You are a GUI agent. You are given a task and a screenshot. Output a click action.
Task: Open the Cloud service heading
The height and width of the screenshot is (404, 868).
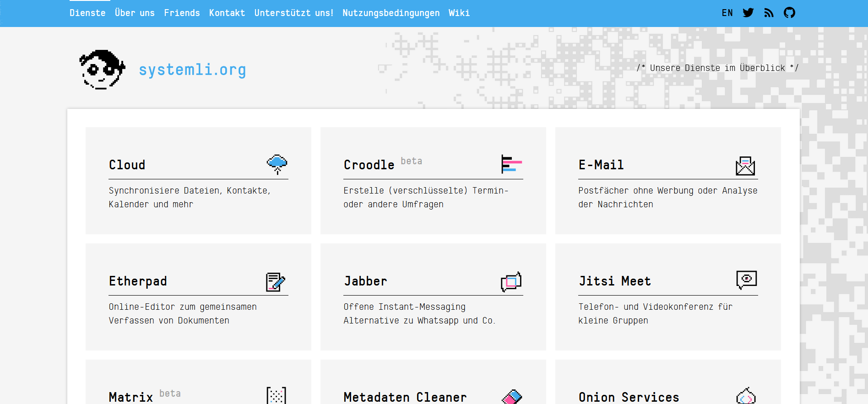click(127, 165)
